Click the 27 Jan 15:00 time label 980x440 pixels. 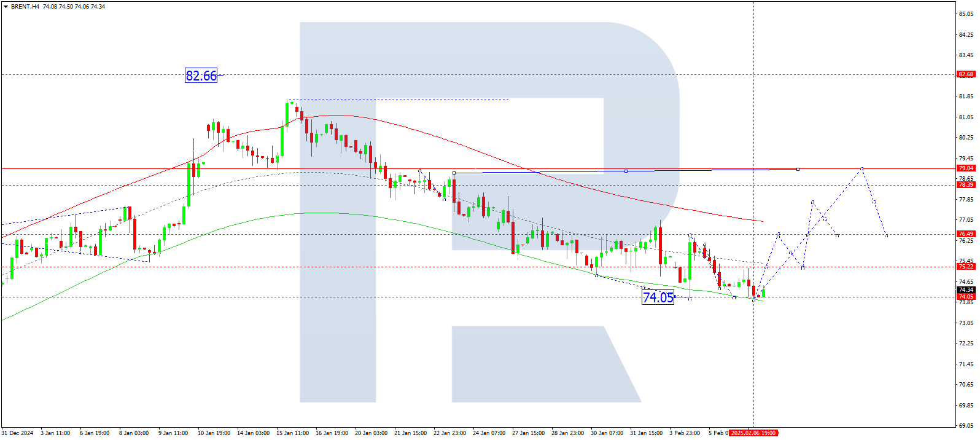(x=528, y=433)
